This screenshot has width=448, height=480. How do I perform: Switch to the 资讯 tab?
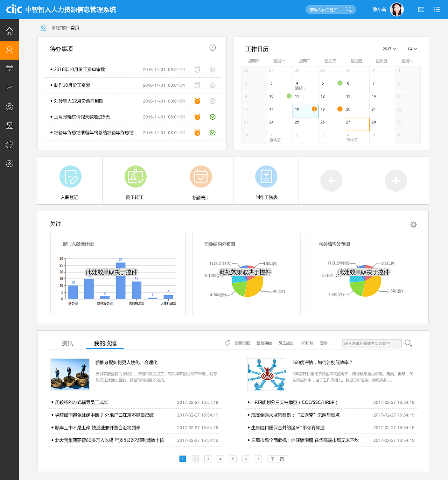(68, 343)
